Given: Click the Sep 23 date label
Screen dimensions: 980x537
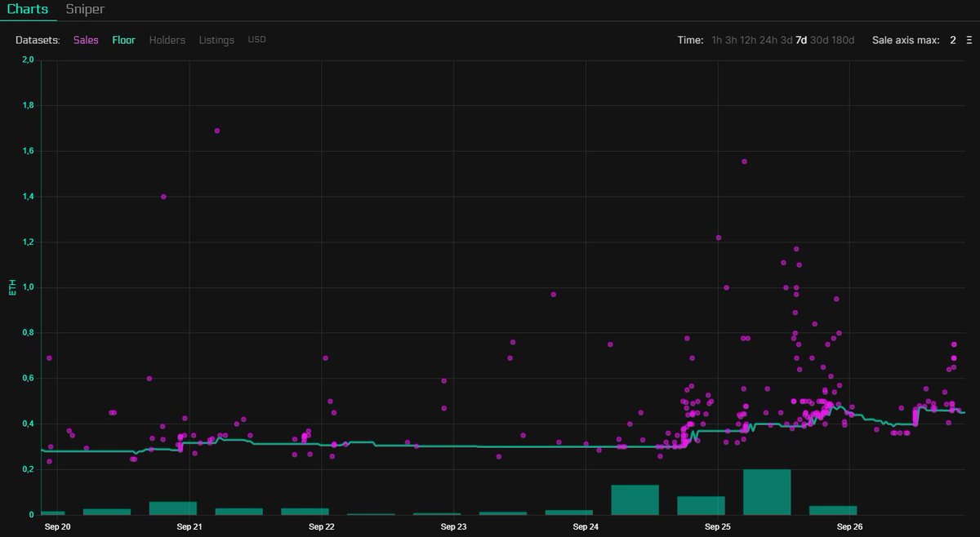Looking at the screenshot, I should coord(453,527).
